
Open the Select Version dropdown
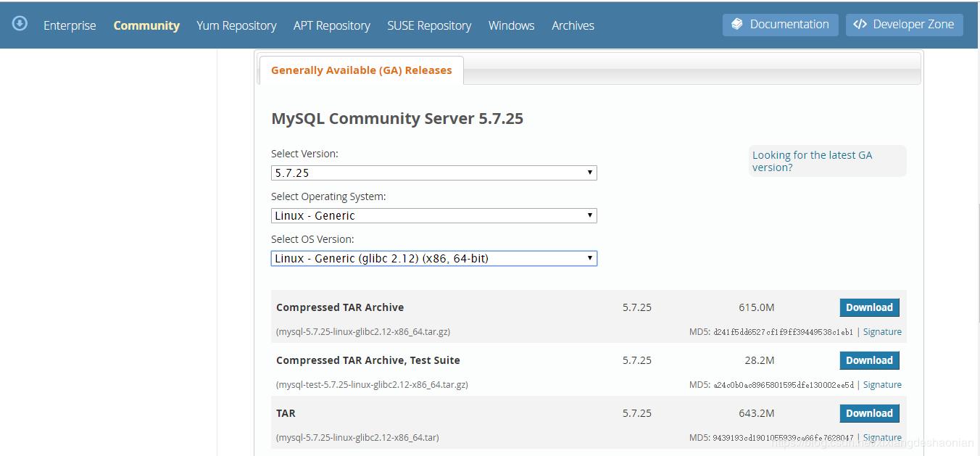coord(433,173)
